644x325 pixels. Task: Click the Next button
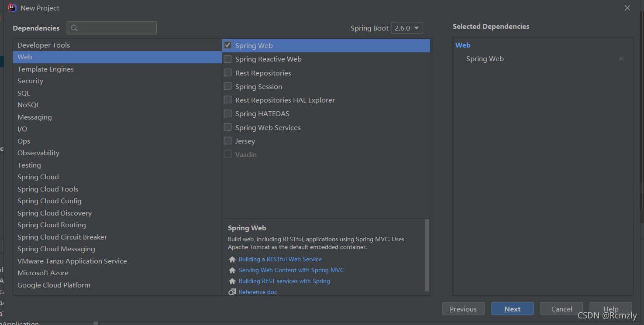point(513,309)
